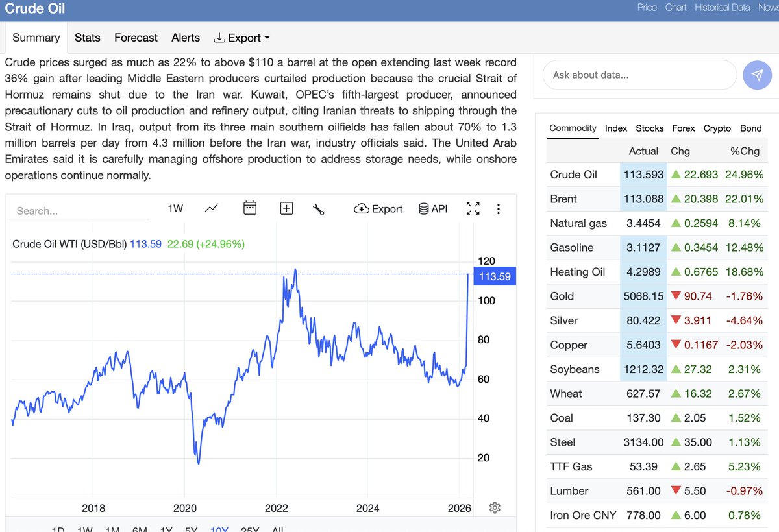Image resolution: width=779 pixels, height=532 pixels.
Task: Click the Ask about data input box
Action: [639, 75]
